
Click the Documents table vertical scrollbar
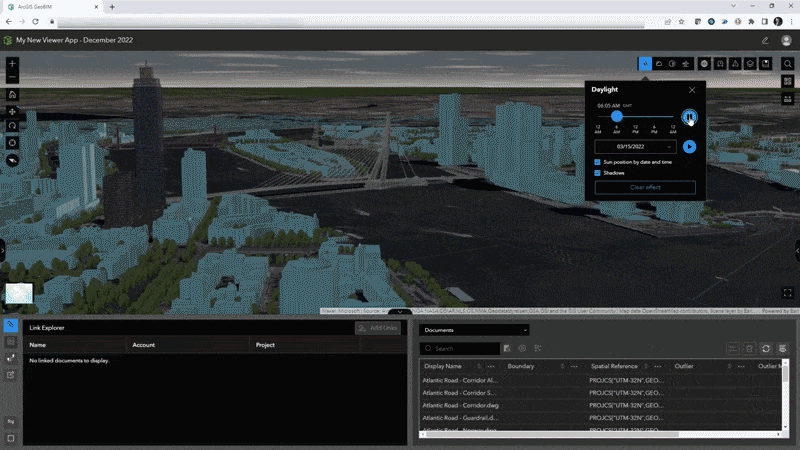(x=785, y=374)
